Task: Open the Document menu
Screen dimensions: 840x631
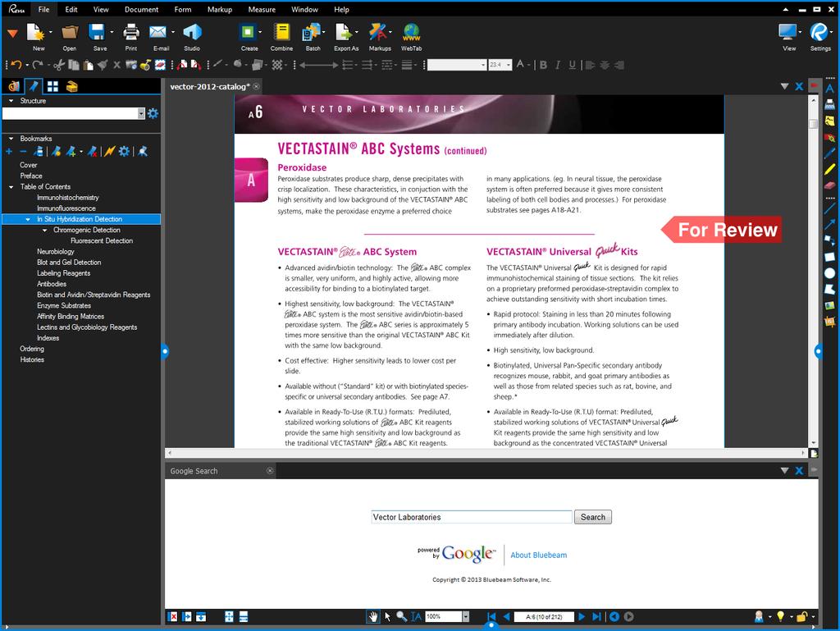Action: tap(141, 10)
